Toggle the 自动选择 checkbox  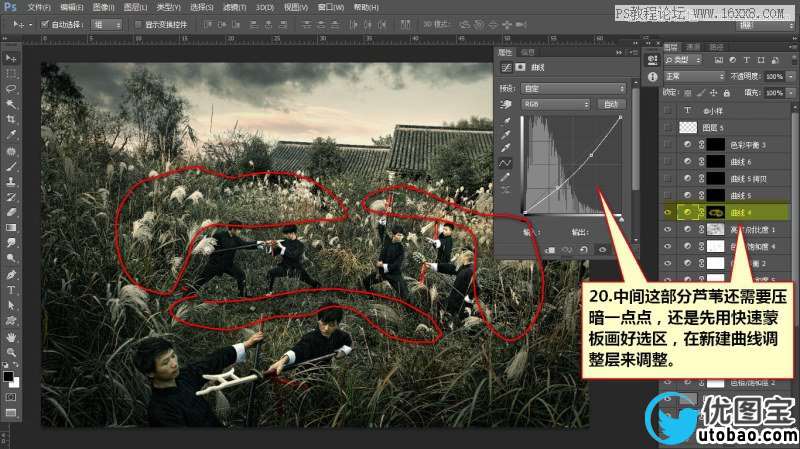44,24
